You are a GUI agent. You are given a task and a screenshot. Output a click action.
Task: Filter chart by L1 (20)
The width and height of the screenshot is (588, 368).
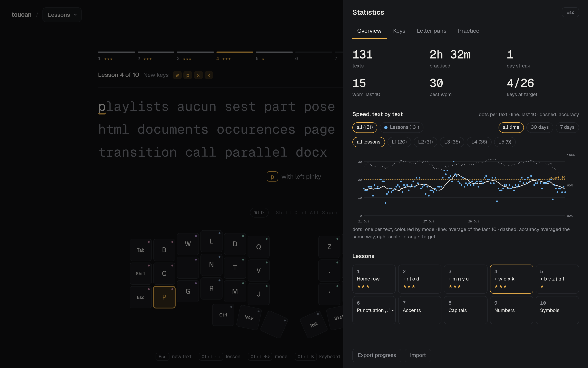(x=399, y=142)
